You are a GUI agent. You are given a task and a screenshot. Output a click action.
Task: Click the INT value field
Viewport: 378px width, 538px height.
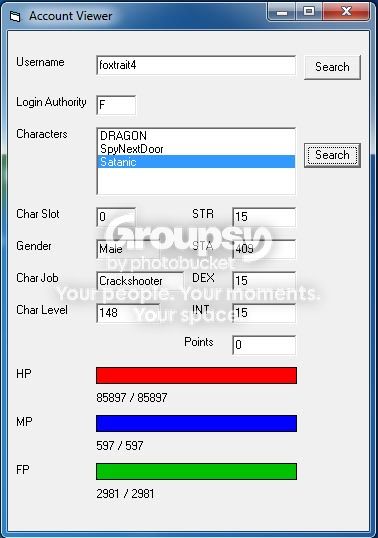click(x=264, y=313)
